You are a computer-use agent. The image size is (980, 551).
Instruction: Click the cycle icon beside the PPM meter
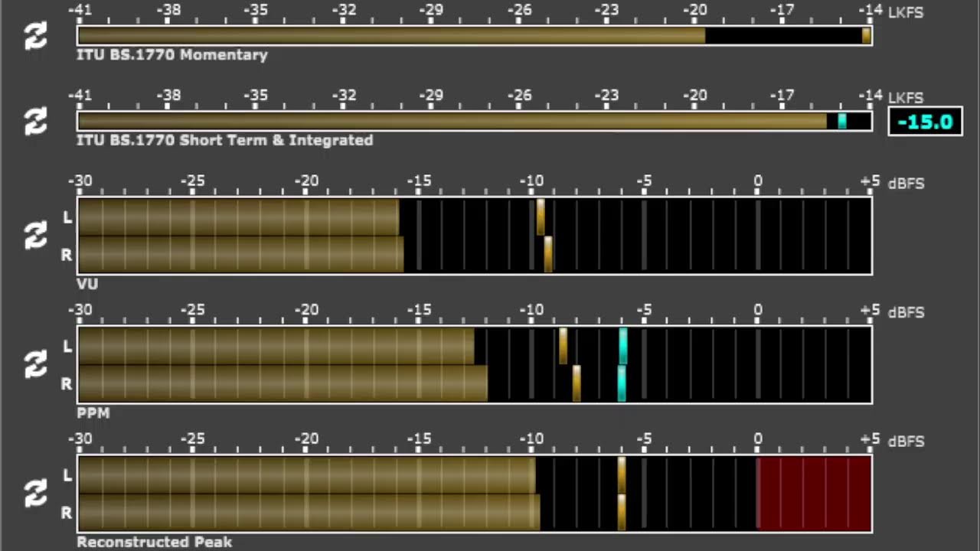tap(36, 365)
